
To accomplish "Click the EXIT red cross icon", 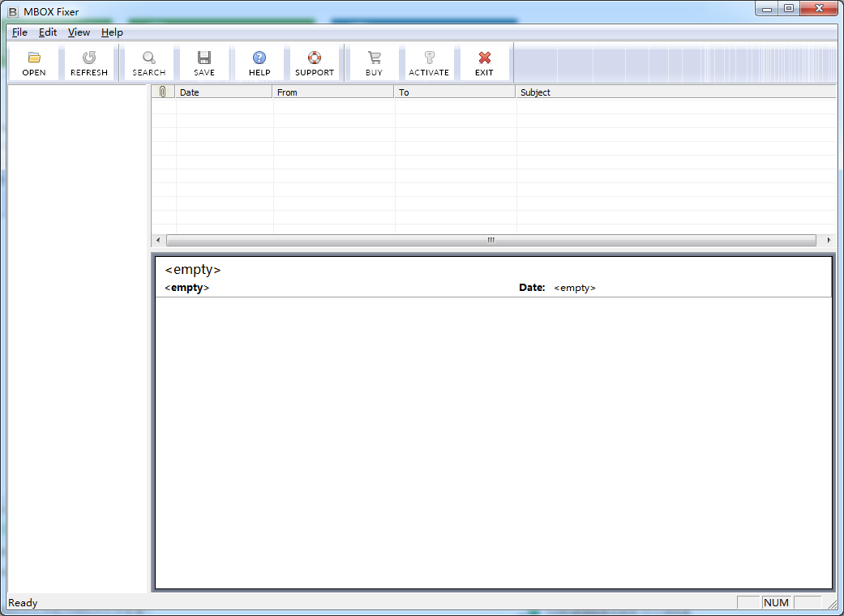I will (x=485, y=57).
